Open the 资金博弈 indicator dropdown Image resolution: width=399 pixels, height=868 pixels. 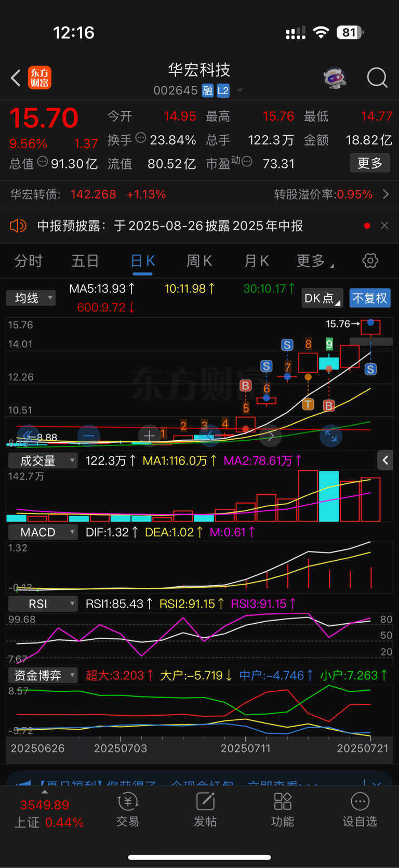[x=43, y=675]
